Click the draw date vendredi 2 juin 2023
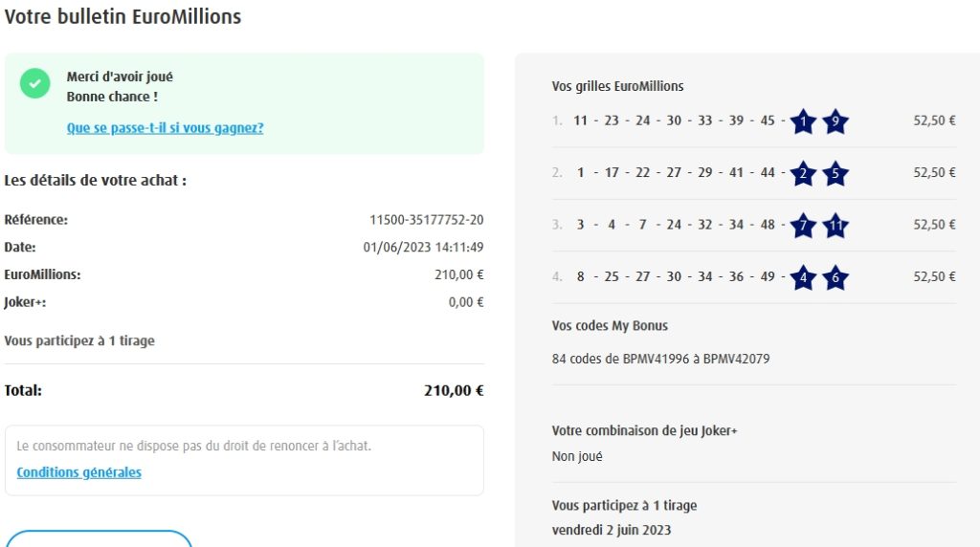 (x=612, y=530)
